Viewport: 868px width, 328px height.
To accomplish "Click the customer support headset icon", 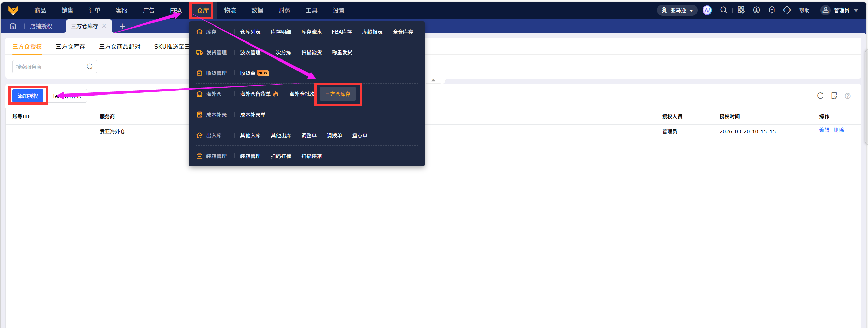I will 787,11.
